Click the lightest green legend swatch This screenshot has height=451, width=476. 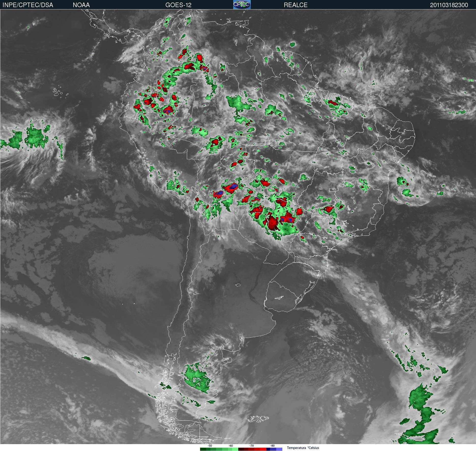coord(235,449)
